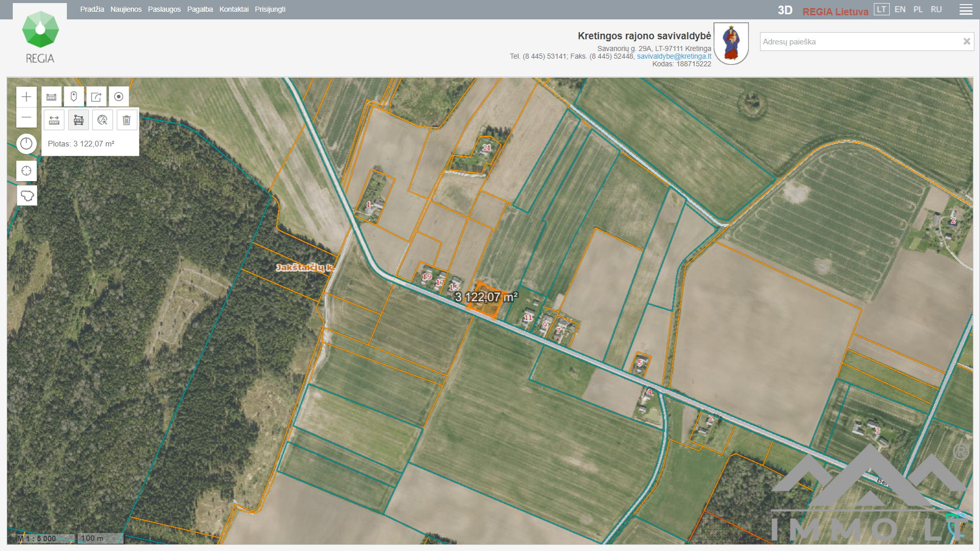
Task: Delete measurements with trash icon
Action: (127, 120)
